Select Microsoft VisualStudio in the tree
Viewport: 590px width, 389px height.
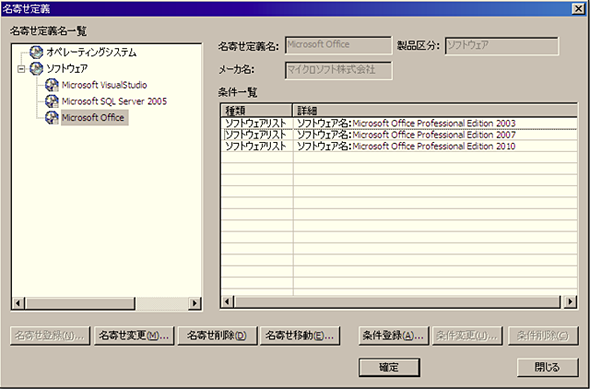(104, 85)
